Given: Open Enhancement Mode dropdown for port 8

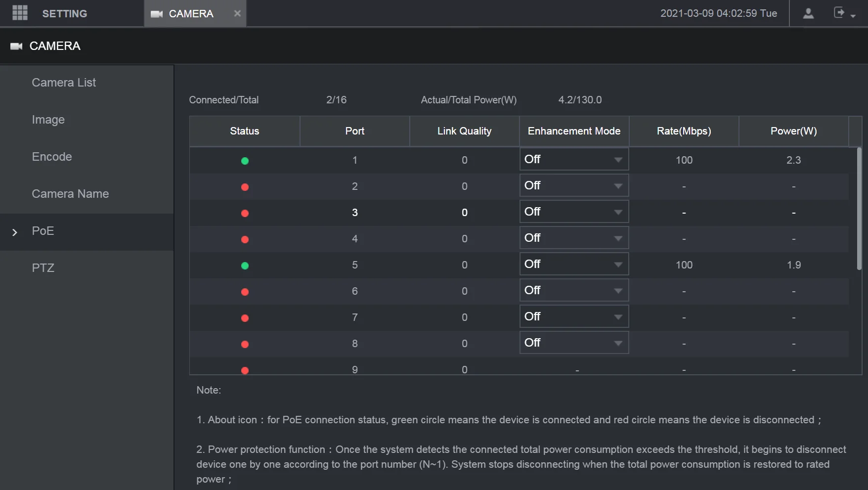Looking at the screenshot, I should (574, 343).
